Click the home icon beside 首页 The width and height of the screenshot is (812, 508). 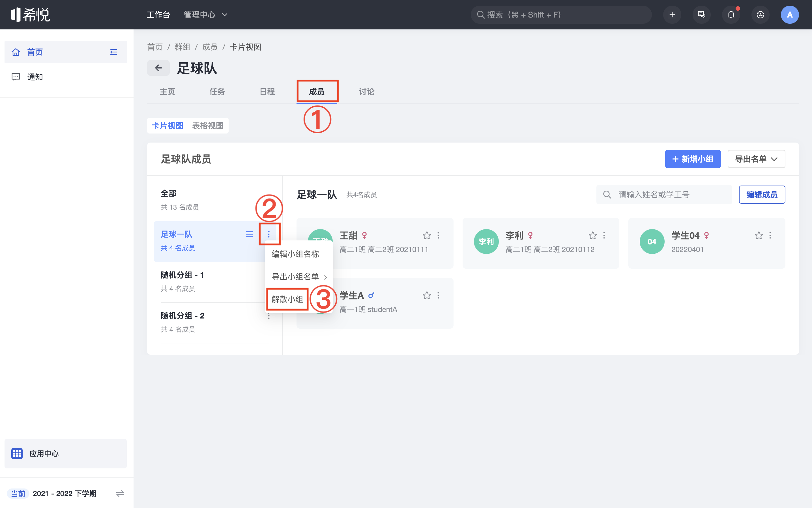tap(16, 52)
